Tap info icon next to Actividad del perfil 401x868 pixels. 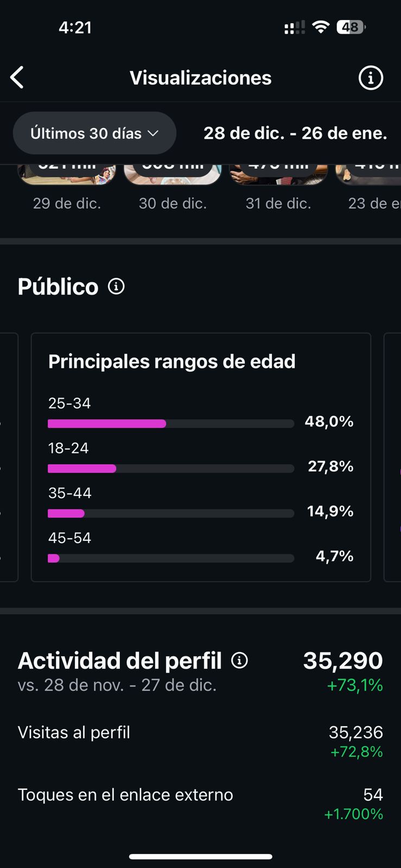[x=239, y=660]
